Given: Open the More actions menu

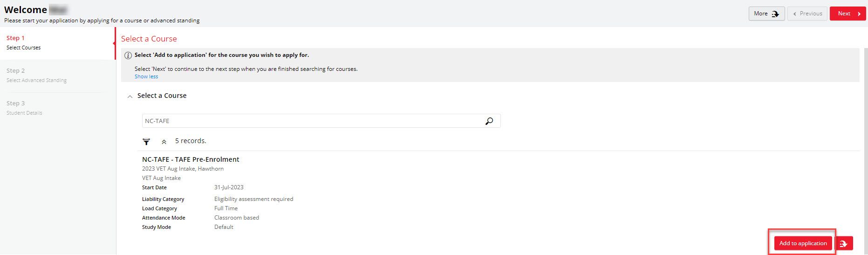Looking at the screenshot, I should point(766,14).
